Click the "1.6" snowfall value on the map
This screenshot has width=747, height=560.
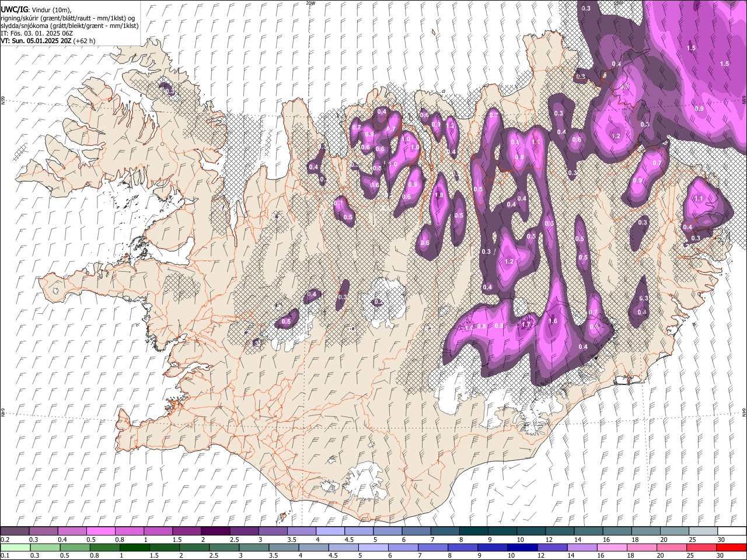click(553, 321)
